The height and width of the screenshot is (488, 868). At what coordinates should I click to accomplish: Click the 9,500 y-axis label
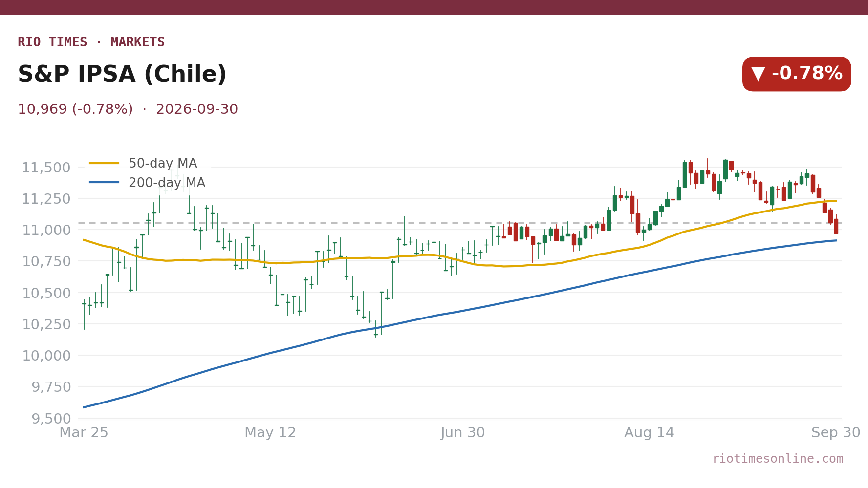point(51,419)
